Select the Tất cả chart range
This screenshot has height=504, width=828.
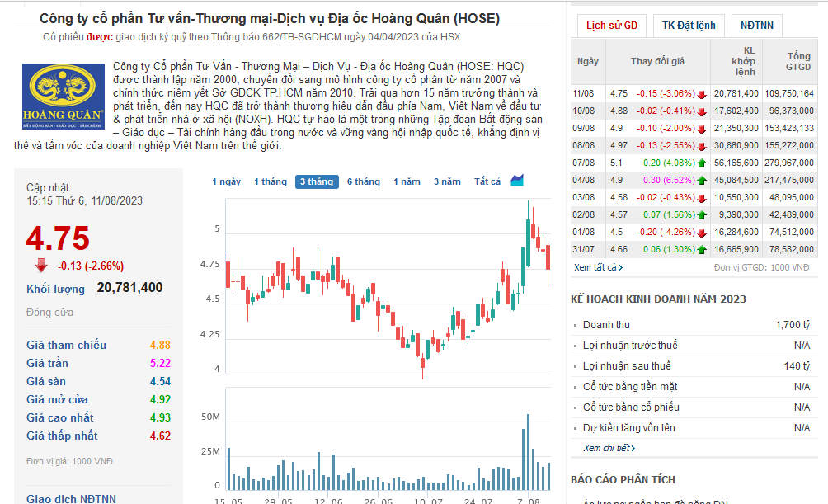487,181
